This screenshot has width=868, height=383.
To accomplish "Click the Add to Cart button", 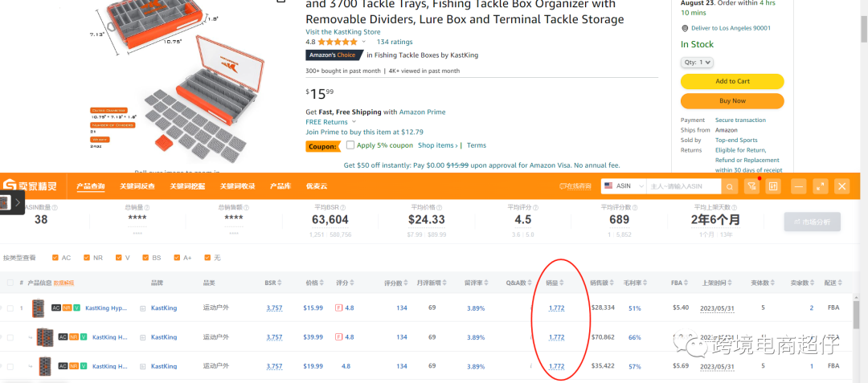I will coord(731,81).
